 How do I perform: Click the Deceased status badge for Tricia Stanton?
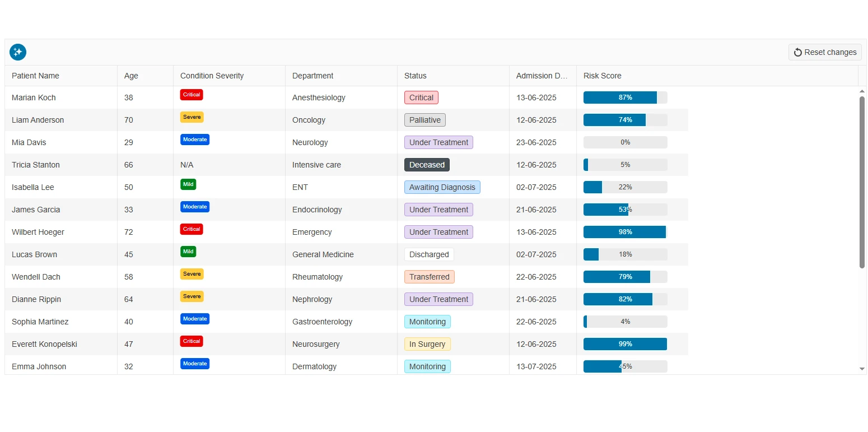click(427, 165)
